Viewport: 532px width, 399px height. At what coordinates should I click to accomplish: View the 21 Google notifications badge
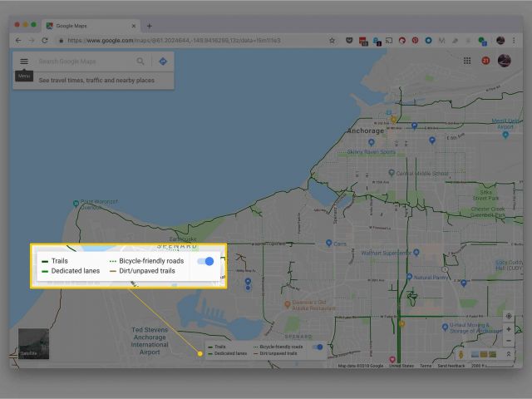click(485, 61)
